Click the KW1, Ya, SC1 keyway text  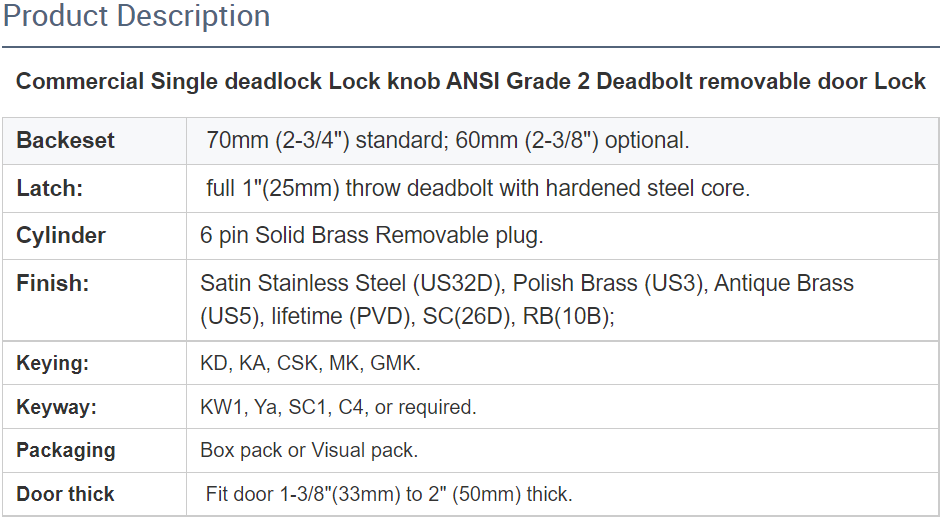(338, 407)
